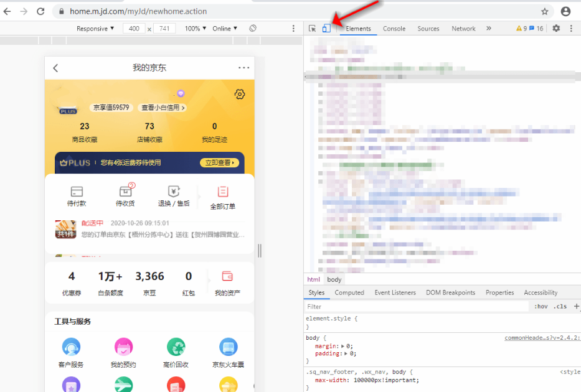
Task: Click the browser back arrow
Action: pos(7,11)
